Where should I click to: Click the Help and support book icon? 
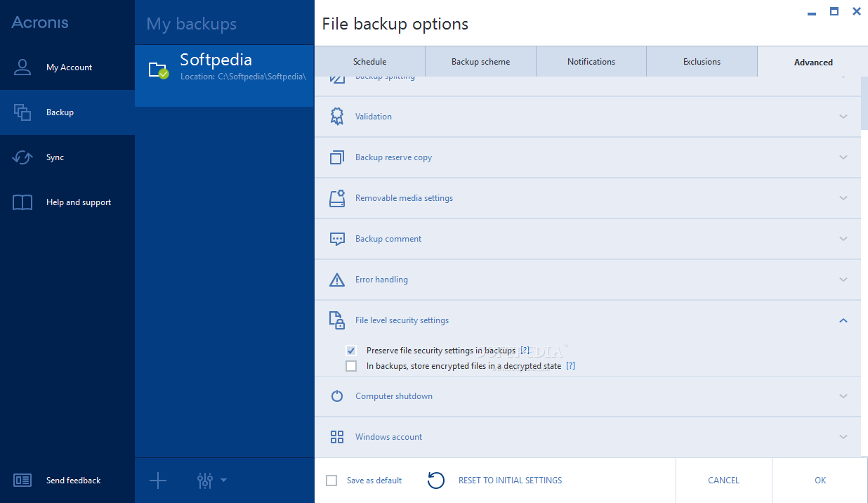pos(22,202)
